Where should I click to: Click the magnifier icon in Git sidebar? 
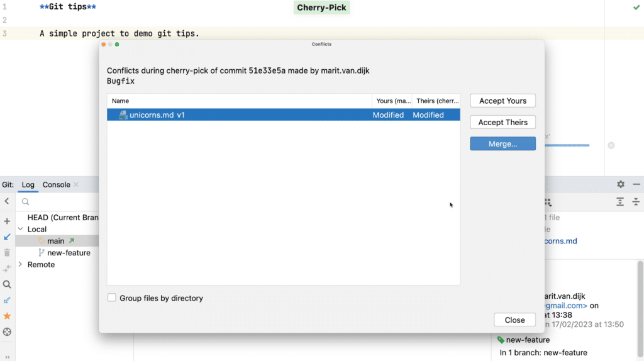7,284
